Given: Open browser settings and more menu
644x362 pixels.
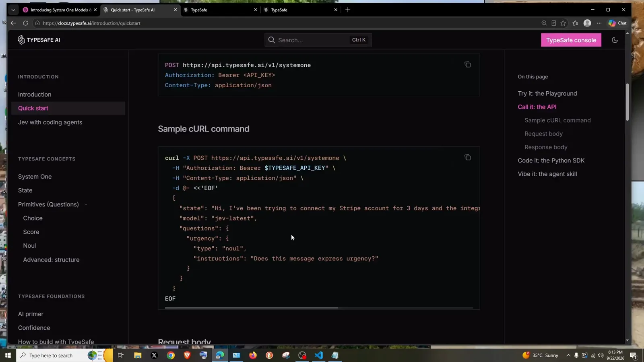Looking at the screenshot, I should [x=599, y=23].
